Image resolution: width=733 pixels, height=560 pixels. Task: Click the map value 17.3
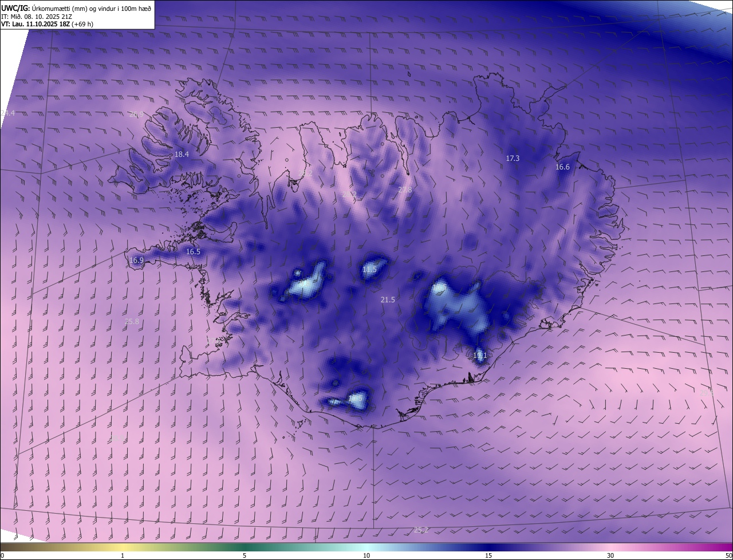[x=513, y=158]
